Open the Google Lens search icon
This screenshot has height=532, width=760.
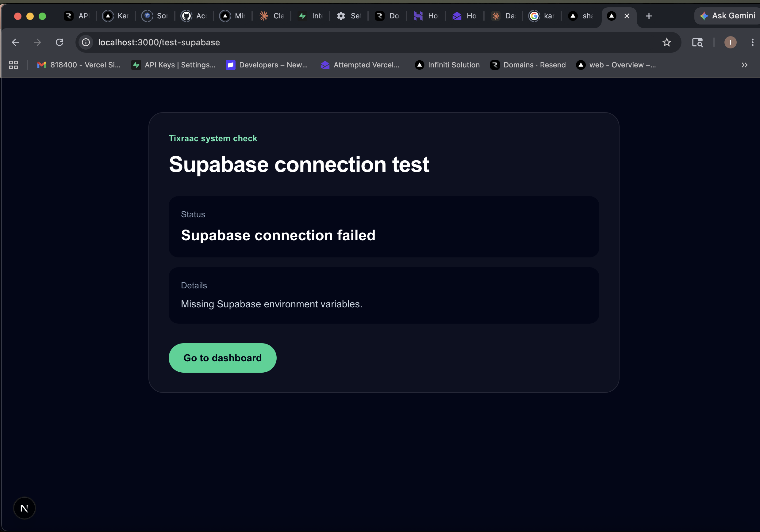[697, 42]
